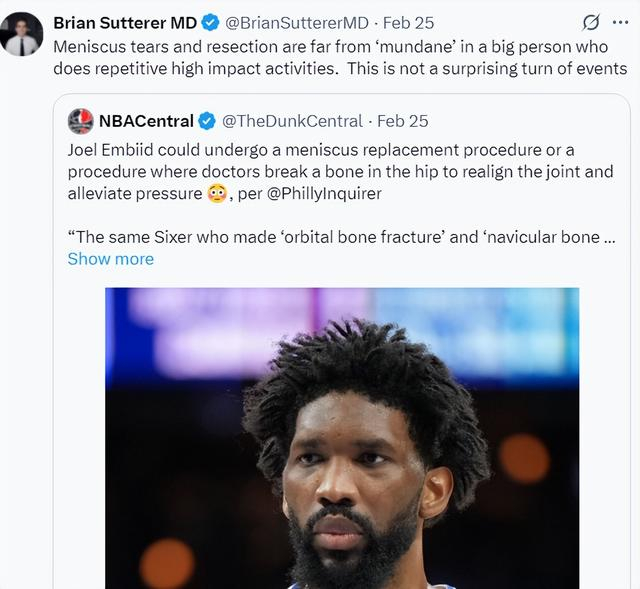
Task: Open the main tweet's Feb 25 timestamp
Action: tap(414, 22)
